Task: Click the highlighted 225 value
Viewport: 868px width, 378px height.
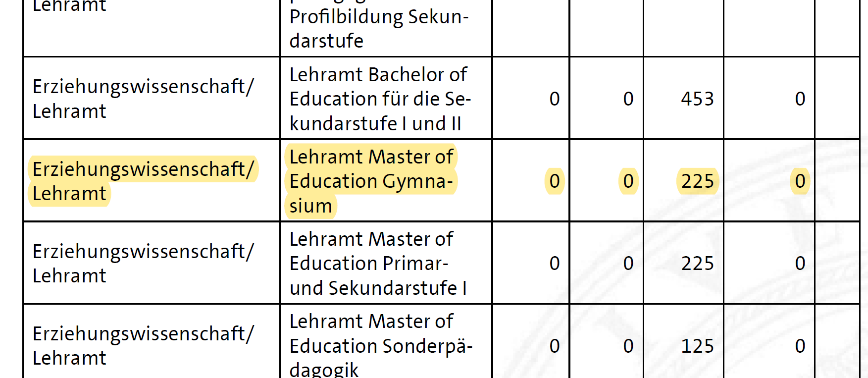Action: [x=697, y=181]
